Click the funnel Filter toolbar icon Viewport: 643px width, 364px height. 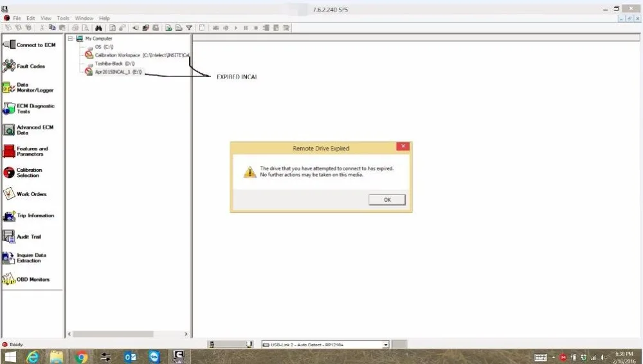pyautogui.click(x=189, y=28)
